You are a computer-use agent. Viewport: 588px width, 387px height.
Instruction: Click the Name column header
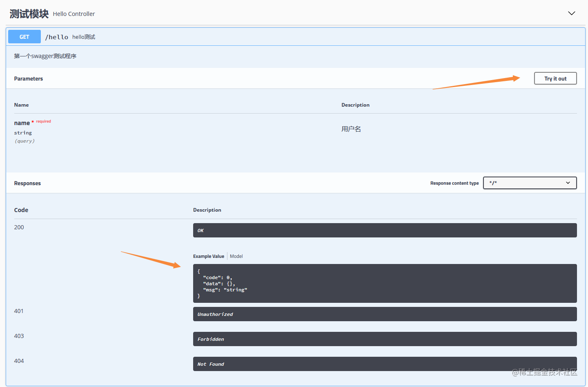(21, 105)
